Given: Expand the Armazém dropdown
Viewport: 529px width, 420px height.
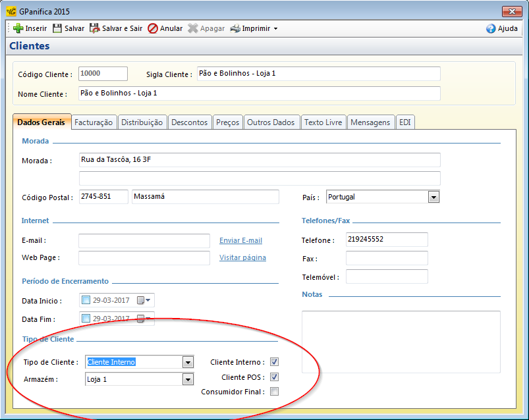Looking at the screenshot, I should [x=188, y=379].
